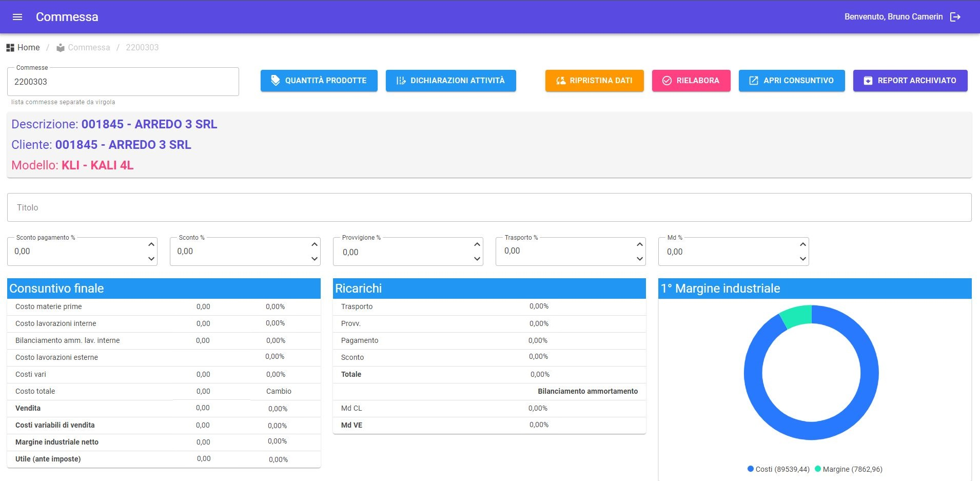This screenshot has width=980, height=481.
Task: Decrease the Trasporto % value
Action: (640, 259)
